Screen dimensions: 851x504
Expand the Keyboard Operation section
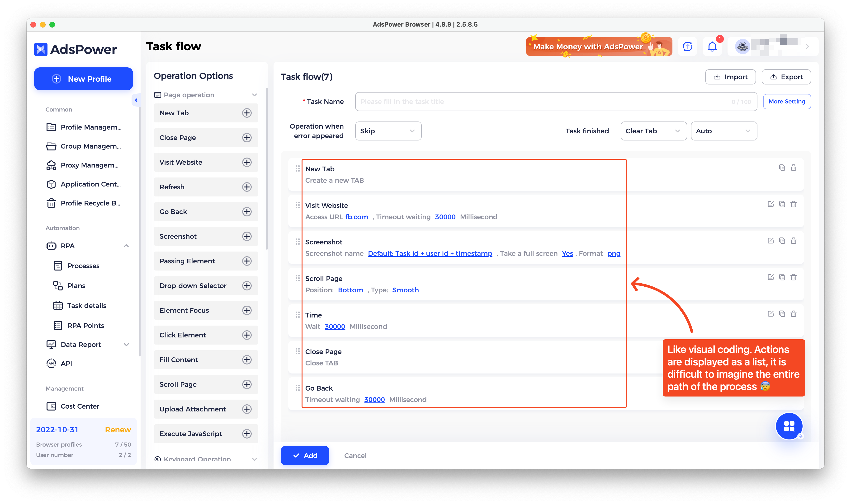[254, 459]
